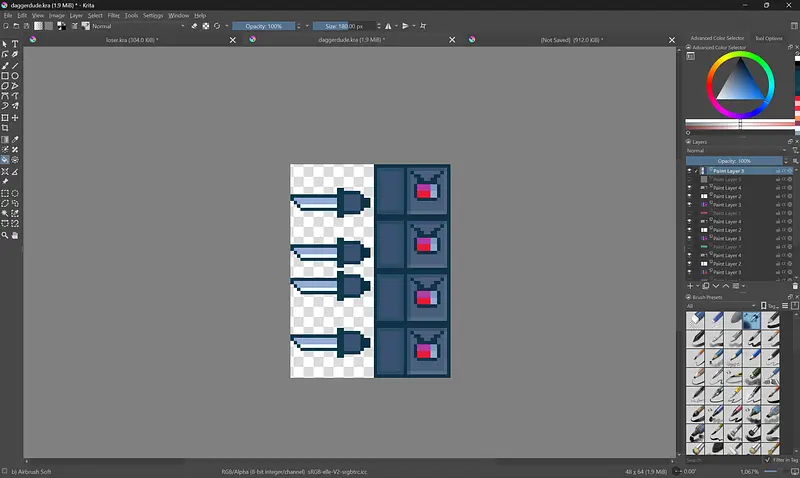Expand the brush preset tag All dropdown

(x=720, y=306)
